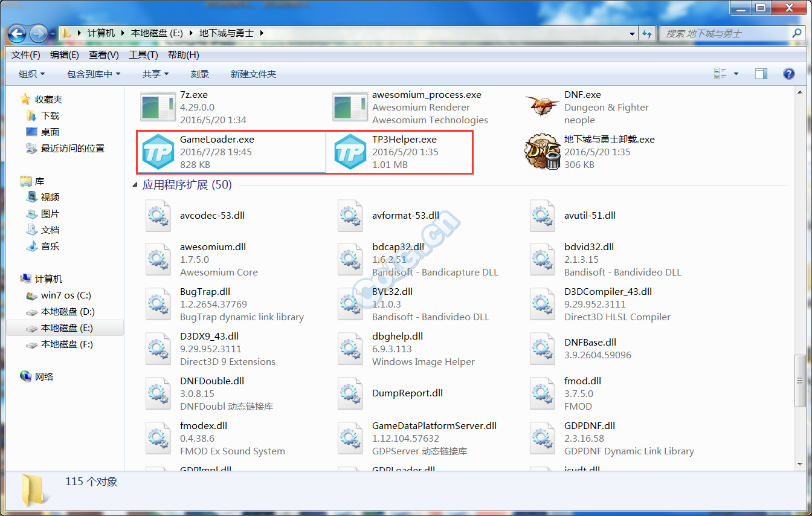Open the 包含到库中 dropdown
812x516 pixels.
(94, 74)
